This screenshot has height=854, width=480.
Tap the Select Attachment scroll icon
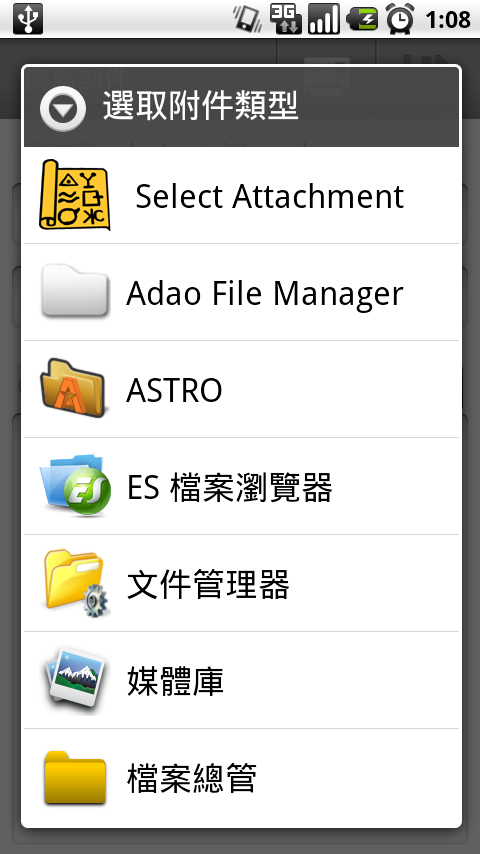click(x=75, y=195)
